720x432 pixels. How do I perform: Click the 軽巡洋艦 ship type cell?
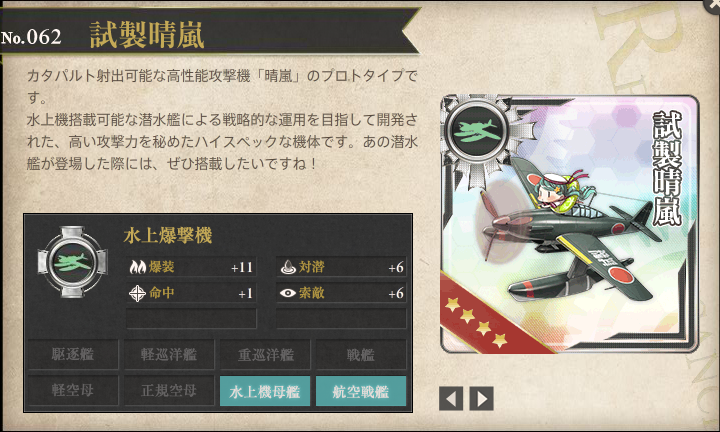[169, 354]
